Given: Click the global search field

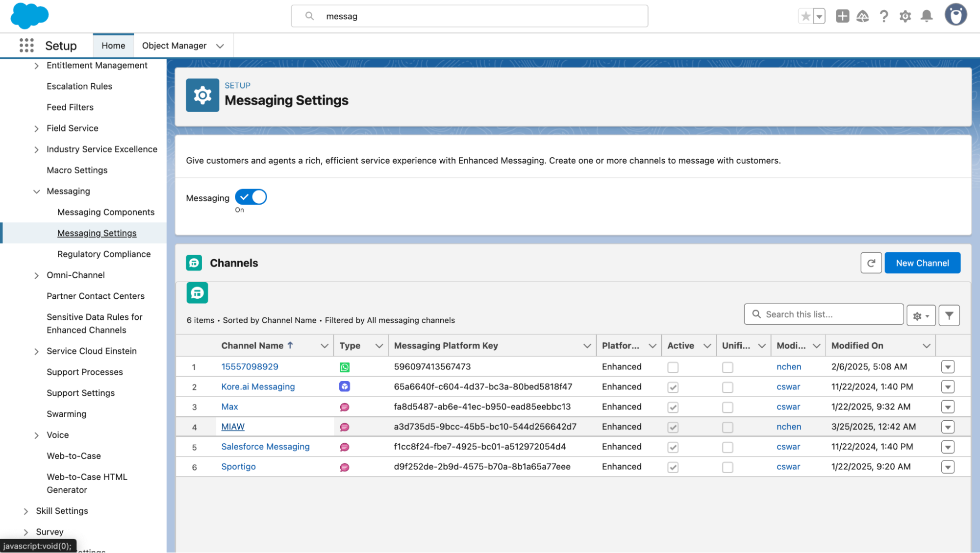Looking at the screenshot, I should coord(469,16).
